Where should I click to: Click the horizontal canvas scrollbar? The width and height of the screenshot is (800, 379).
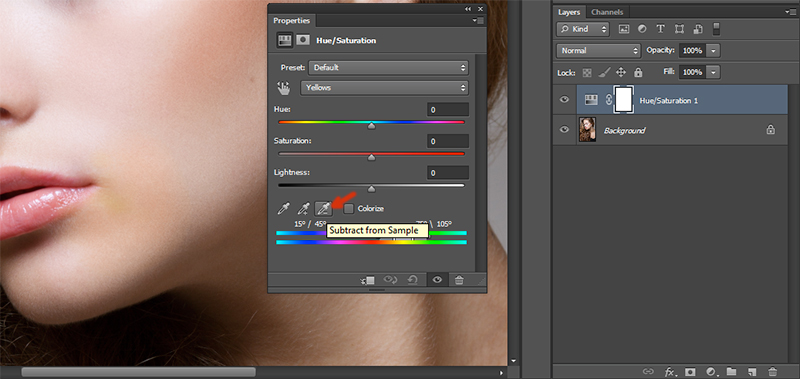(x=138, y=372)
